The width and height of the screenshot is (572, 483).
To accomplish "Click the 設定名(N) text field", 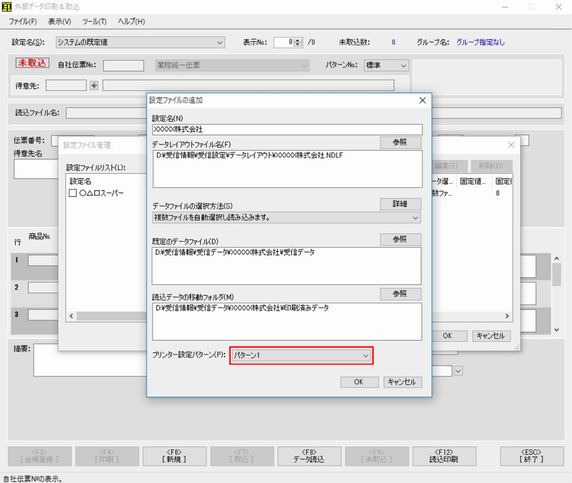I will (x=287, y=129).
